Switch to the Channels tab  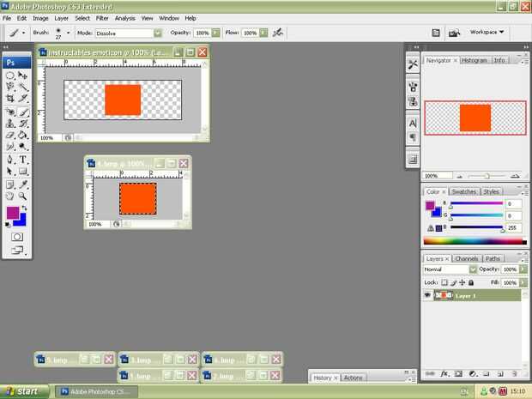tap(467, 258)
